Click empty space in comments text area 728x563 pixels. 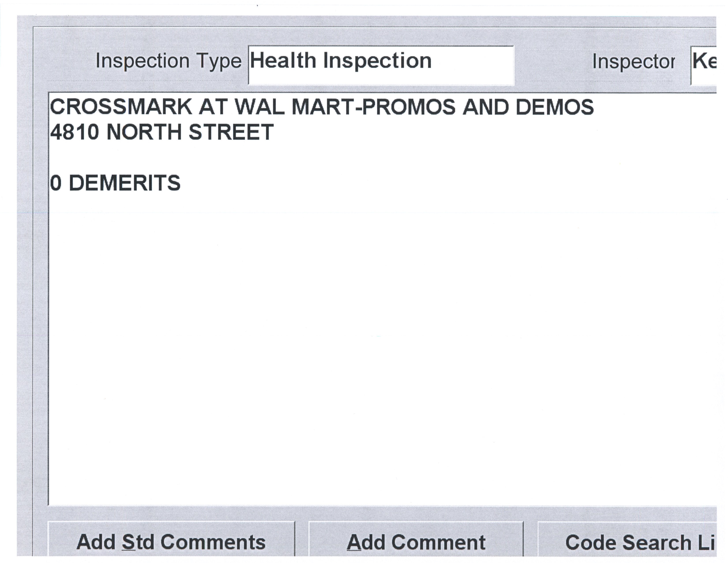click(367, 334)
